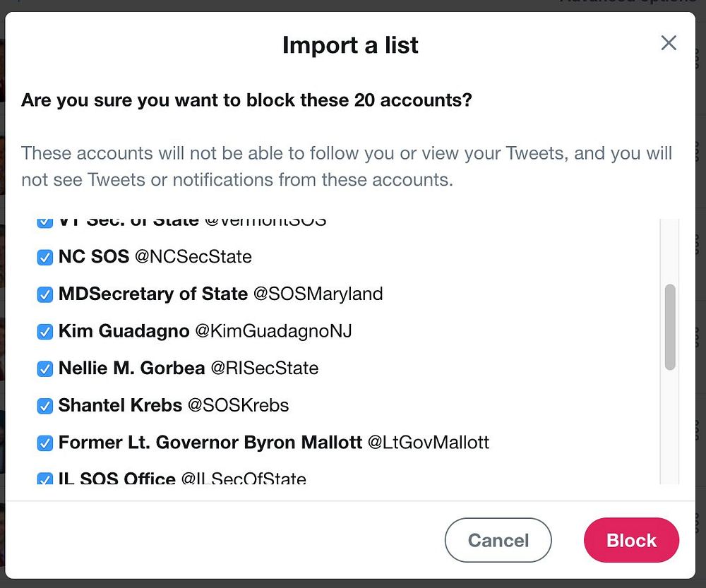Click the Import a list heading
706x588 pixels.
350,45
